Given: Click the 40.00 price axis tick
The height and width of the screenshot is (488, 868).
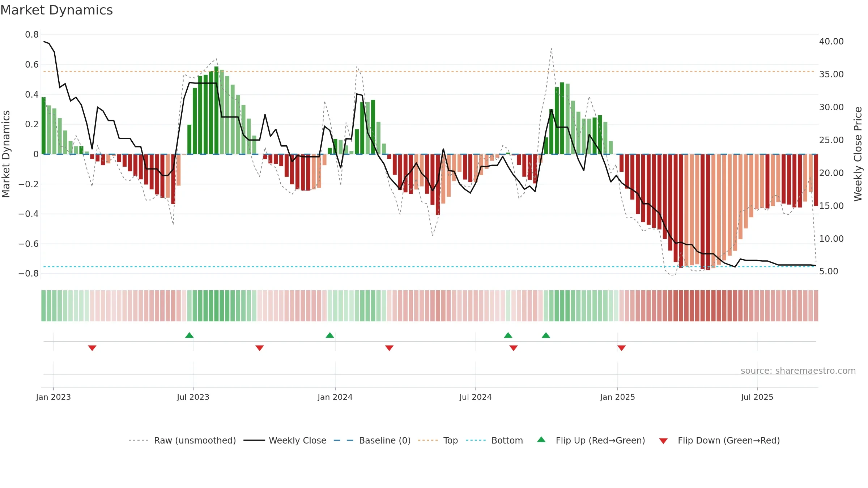Looking at the screenshot, I should (x=831, y=42).
